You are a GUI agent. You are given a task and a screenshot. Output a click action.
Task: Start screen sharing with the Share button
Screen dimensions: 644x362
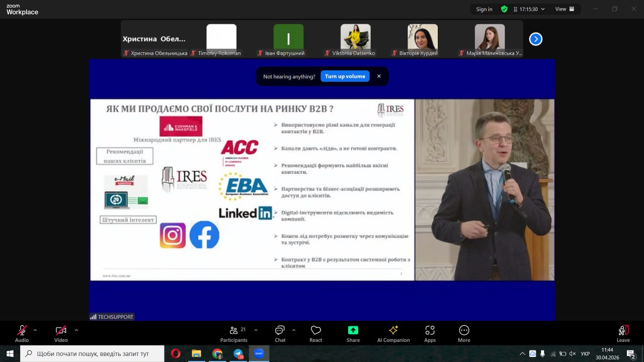click(353, 333)
